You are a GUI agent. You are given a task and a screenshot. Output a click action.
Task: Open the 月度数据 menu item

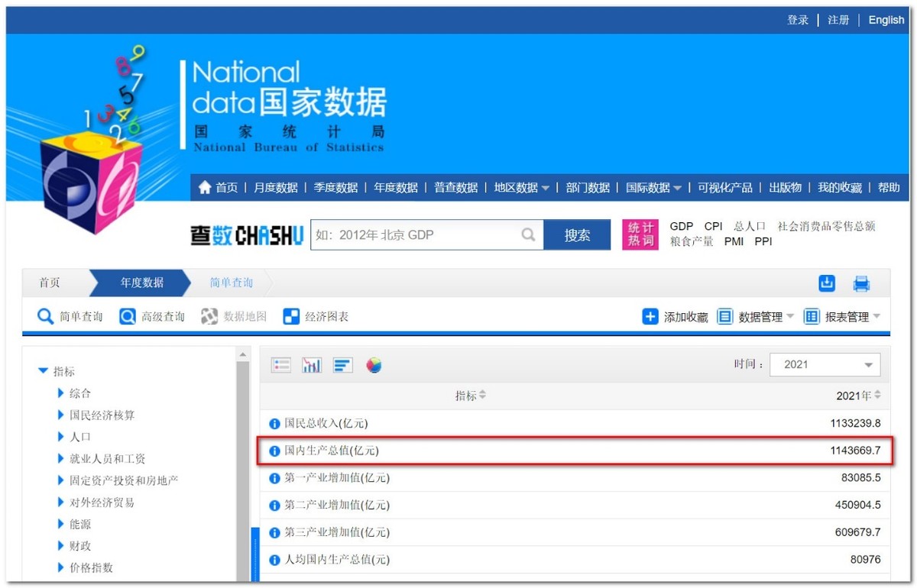(x=275, y=186)
